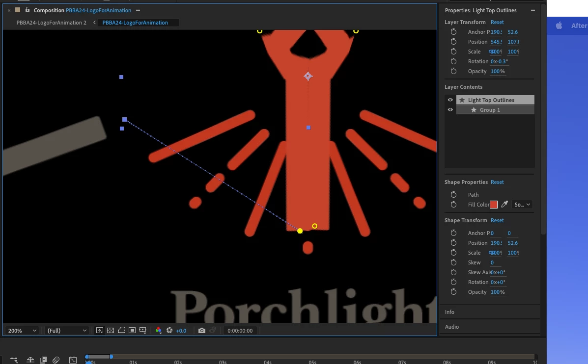Click the time navigator bar in timeline

99,357
